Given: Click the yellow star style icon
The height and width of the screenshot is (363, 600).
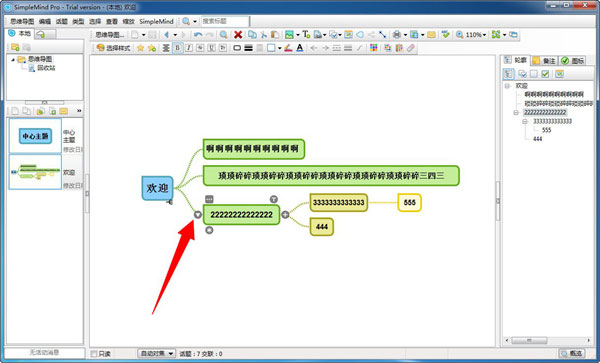Looking at the screenshot, I should click(x=140, y=48).
